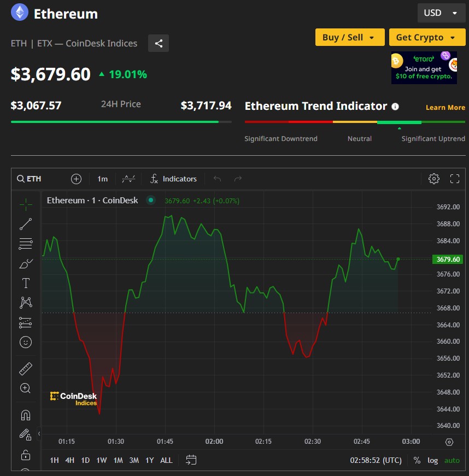Open the Indicators menu
This screenshot has height=476, width=469.
click(x=173, y=179)
